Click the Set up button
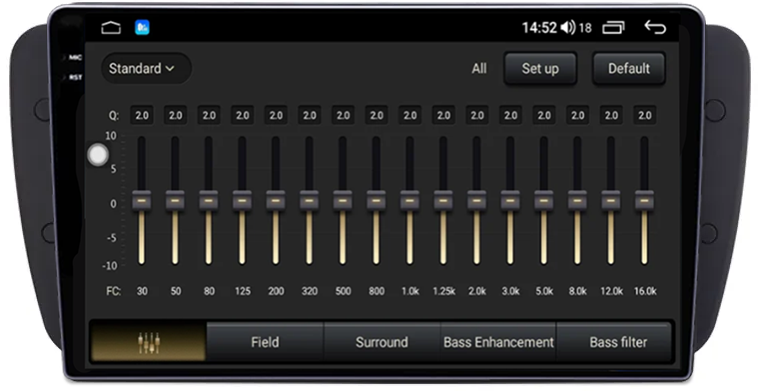Screen dimensions: 758x391 pos(540,69)
